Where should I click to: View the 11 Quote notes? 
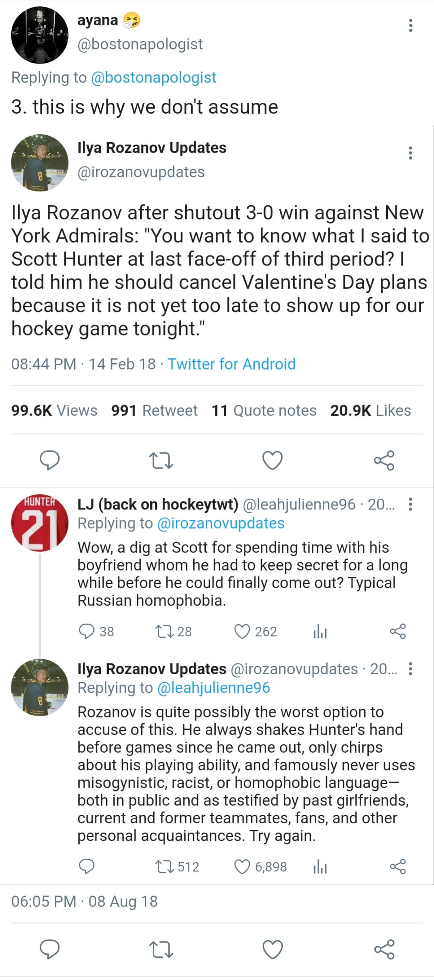264,410
